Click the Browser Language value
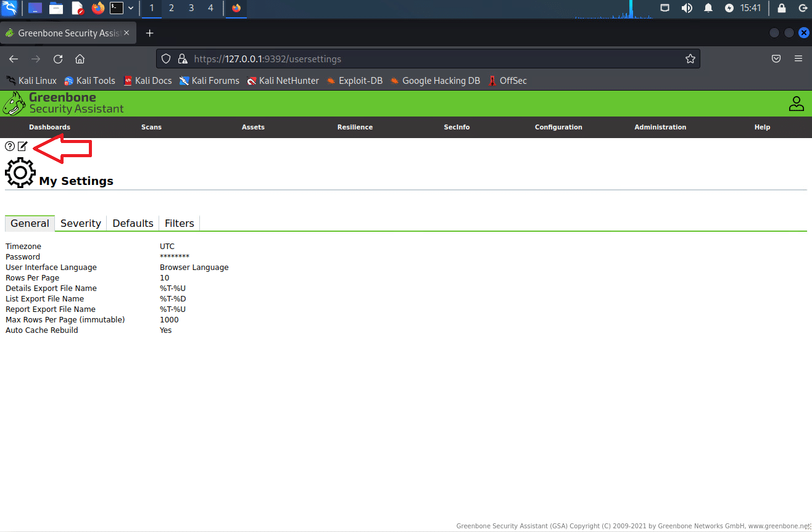Viewport: 812px width, 532px height. pyautogui.click(x=194, y=268)
